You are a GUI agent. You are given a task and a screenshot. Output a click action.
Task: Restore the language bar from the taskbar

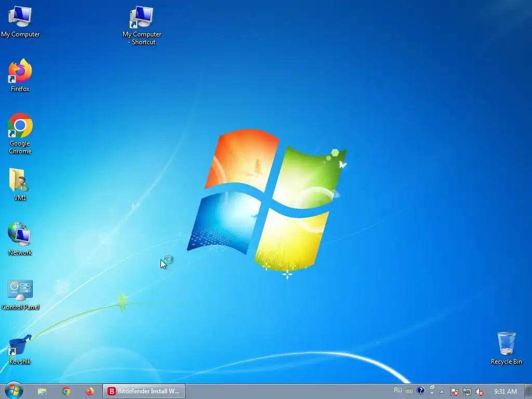432,387
